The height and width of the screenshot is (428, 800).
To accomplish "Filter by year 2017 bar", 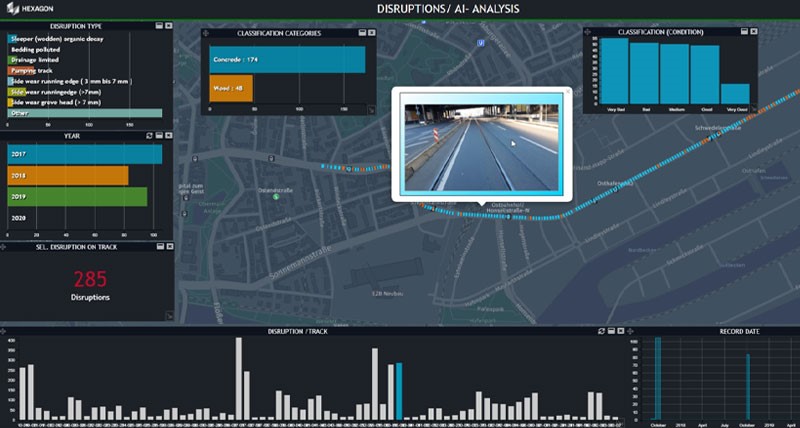I will click(85, 154).
